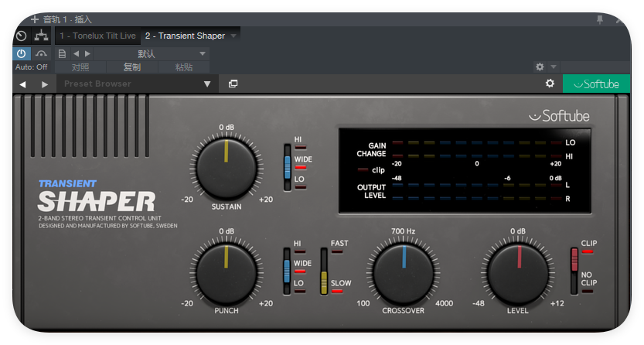Viewport: 644px width, 345px height.
Task: Click the 700 Hz crossover value
Action: click(x=403, y=231)
